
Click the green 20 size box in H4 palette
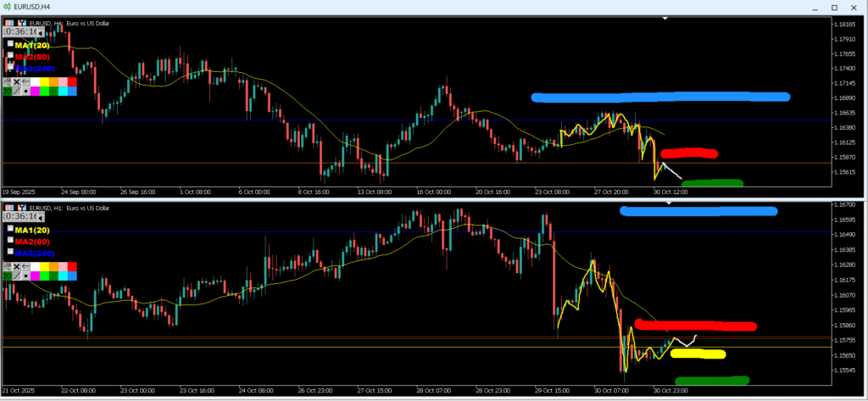point(7,91)
